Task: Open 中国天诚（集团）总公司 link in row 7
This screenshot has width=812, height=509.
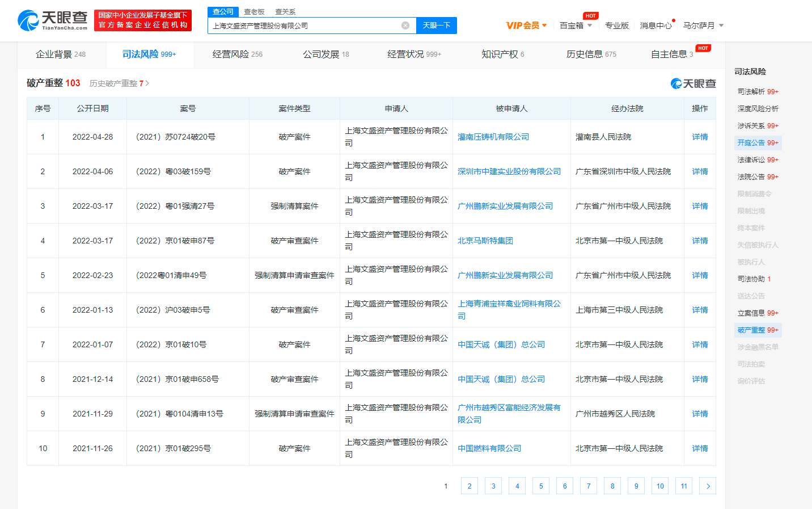Action: 501,344
